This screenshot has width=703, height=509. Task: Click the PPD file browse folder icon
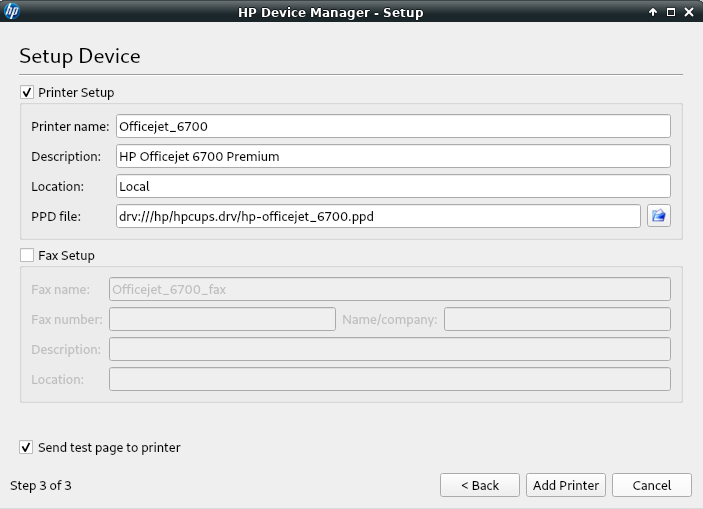(x=658, y=216)
